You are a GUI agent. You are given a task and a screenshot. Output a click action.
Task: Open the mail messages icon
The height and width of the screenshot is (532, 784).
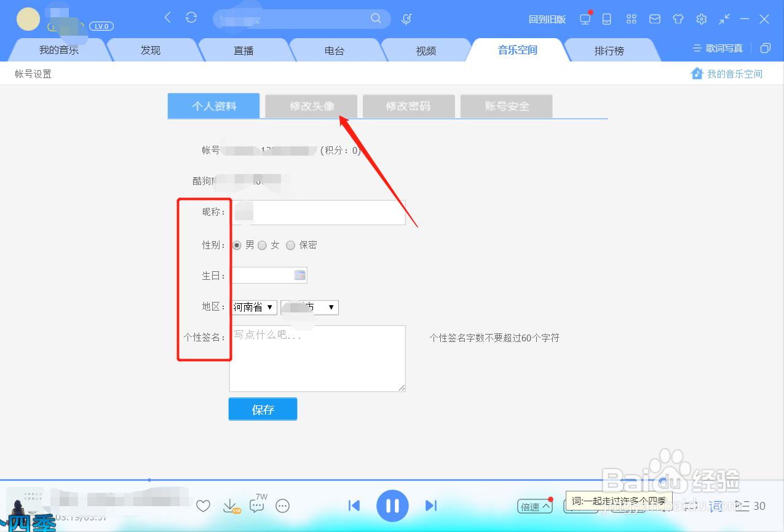coord(655,19)
